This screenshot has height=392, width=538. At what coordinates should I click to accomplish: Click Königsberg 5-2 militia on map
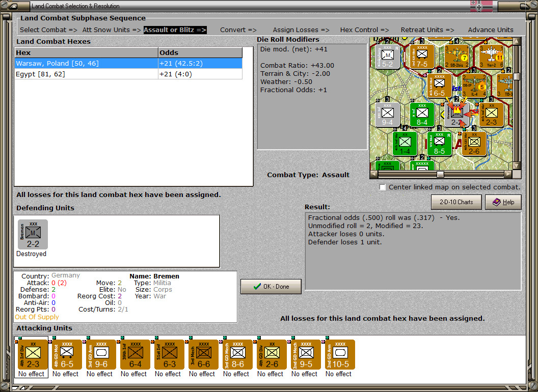[387, 57]
